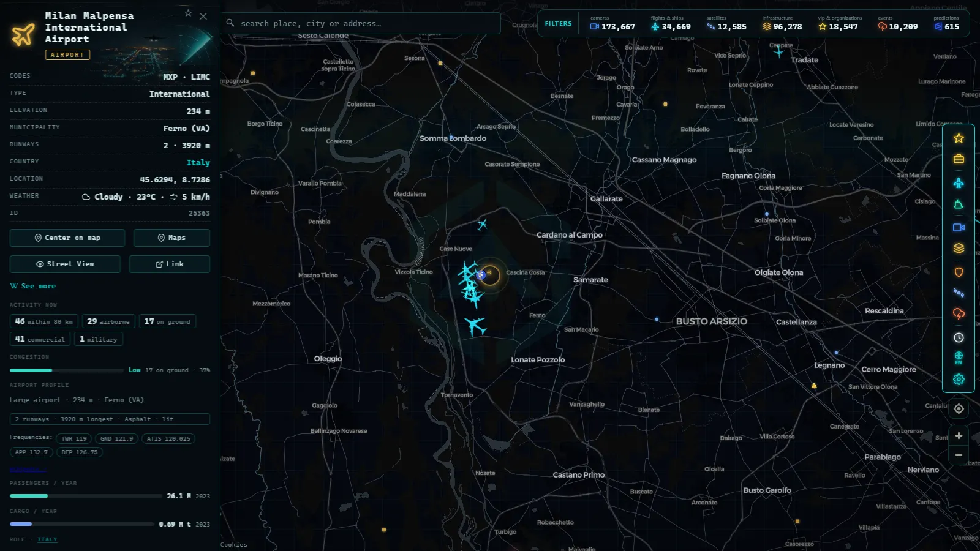
Task: Zoom out with the minus button
Action: (x=959, y=455)
